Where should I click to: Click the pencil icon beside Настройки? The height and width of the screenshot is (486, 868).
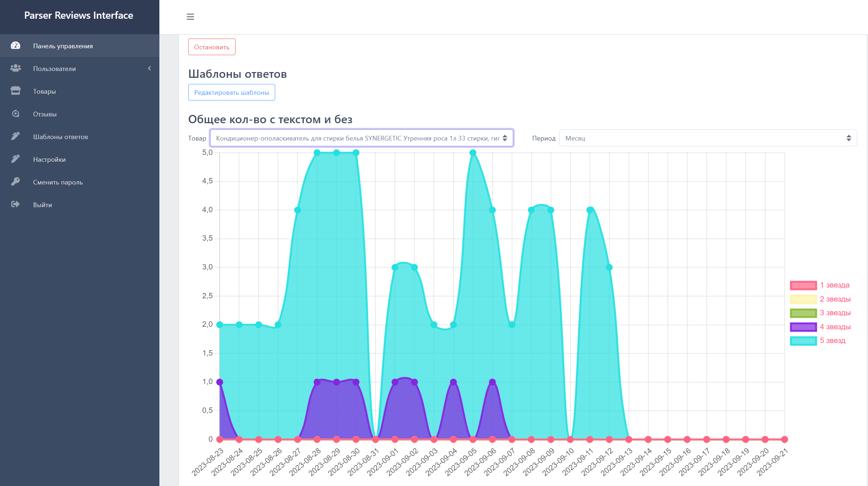tap(16, 159)
